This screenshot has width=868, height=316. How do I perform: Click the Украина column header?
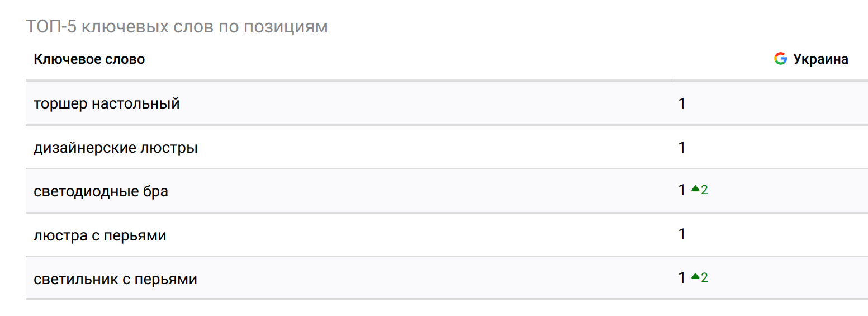tap(820, 59)
